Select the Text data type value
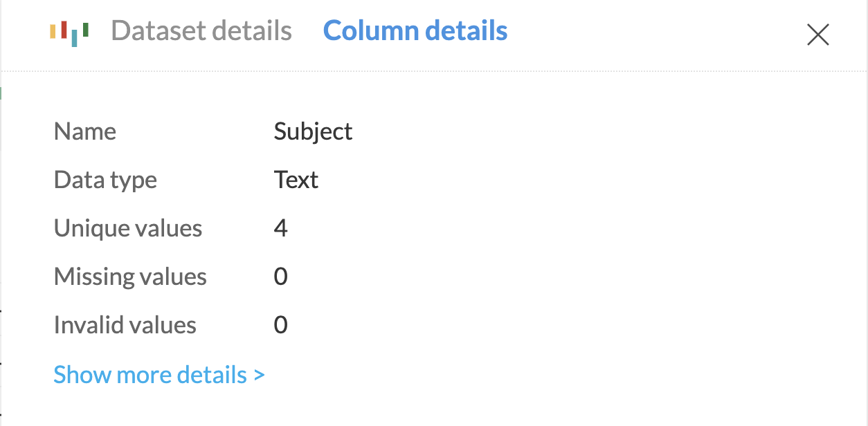The height and width of the screenshot is (426, 868). (x=296, y=180)
